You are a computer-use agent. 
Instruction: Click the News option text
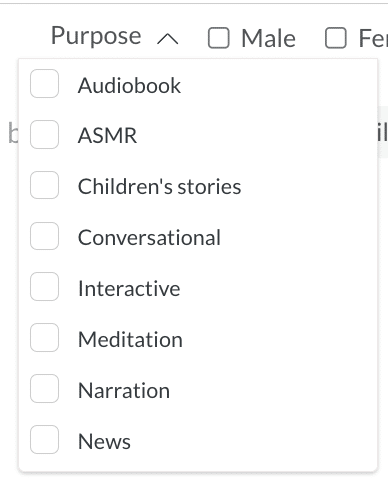104,441
